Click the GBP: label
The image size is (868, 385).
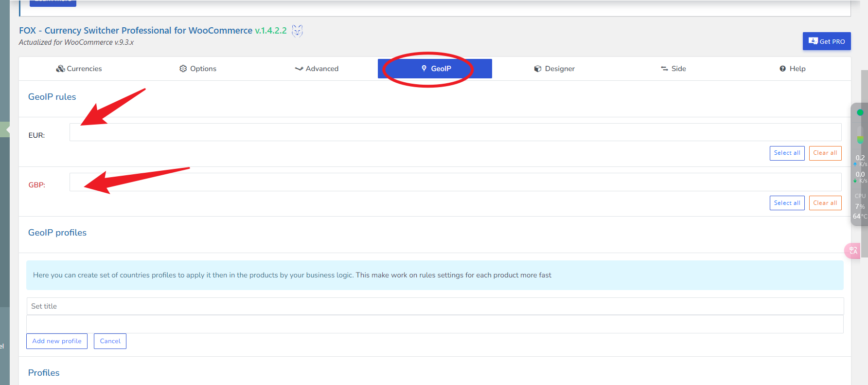[x=36, y=185]
